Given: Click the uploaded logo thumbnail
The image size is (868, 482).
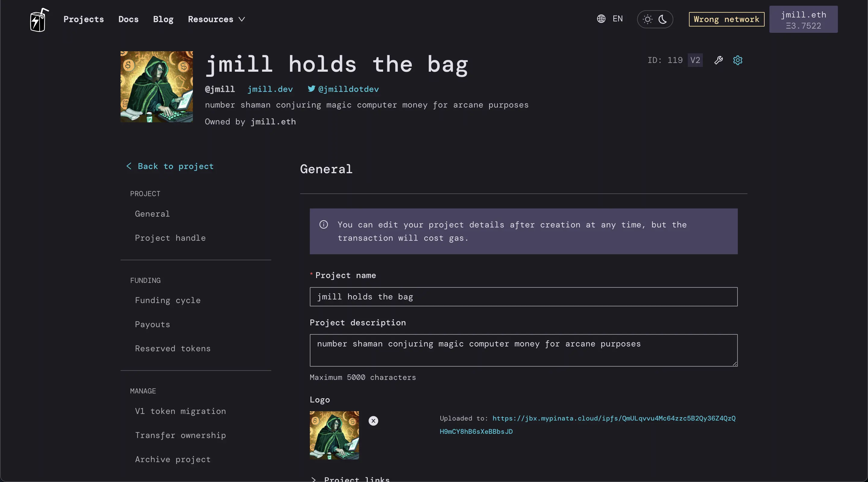Looking at the screenshot, I should [334, 435].
